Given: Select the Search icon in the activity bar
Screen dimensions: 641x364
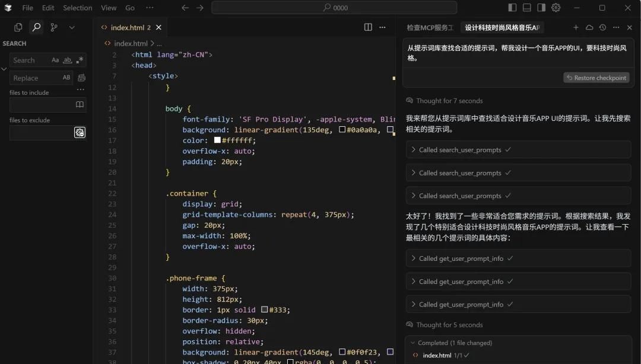Looking at the screenshot, I should pos(36,27).
